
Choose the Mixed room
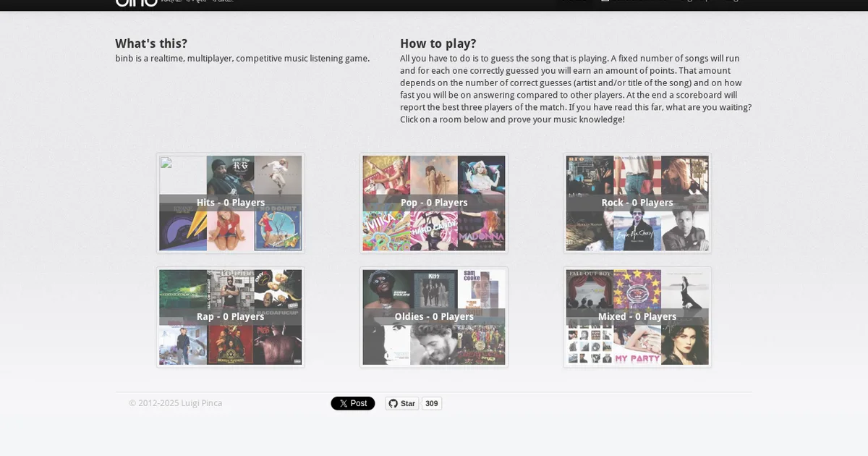tap(637, 317)
